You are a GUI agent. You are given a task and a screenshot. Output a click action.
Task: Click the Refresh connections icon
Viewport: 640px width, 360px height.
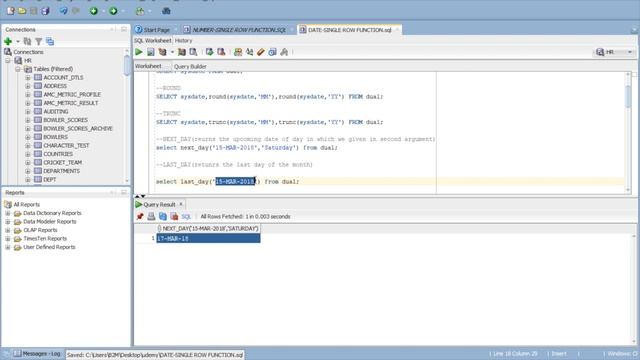(x=27, y=41)
